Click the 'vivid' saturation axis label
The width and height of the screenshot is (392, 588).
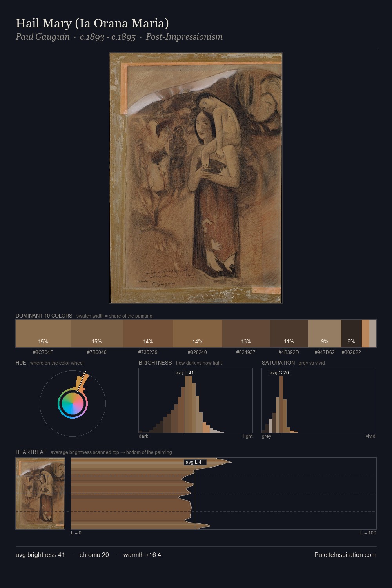[370, 436]
